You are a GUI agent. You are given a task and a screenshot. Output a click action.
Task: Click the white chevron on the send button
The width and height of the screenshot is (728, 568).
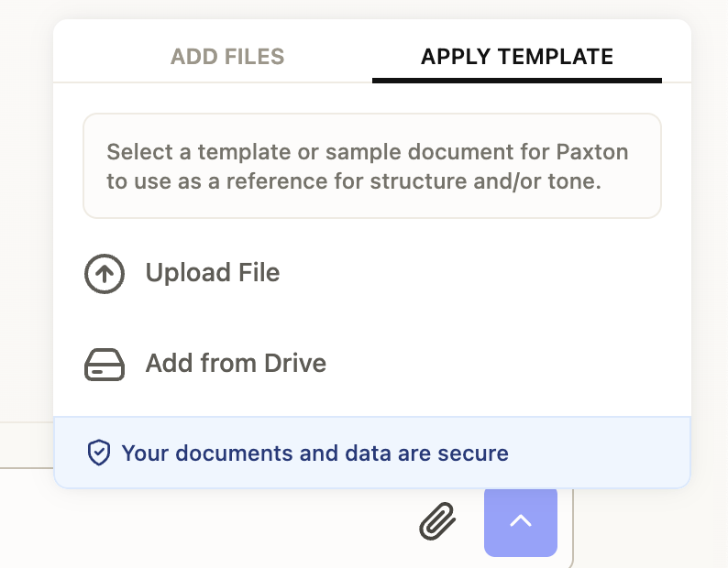point(520,521)
